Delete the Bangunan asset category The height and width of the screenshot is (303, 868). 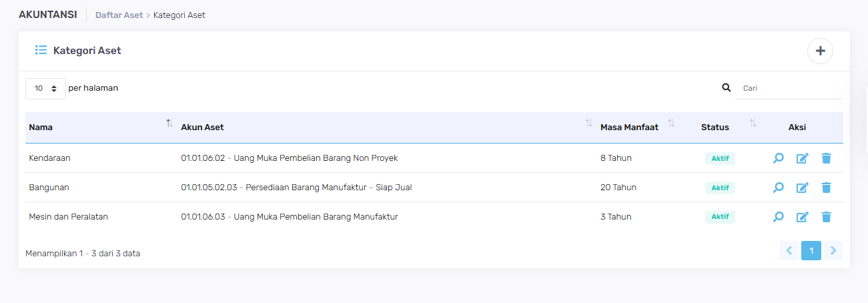pos(827,188)
